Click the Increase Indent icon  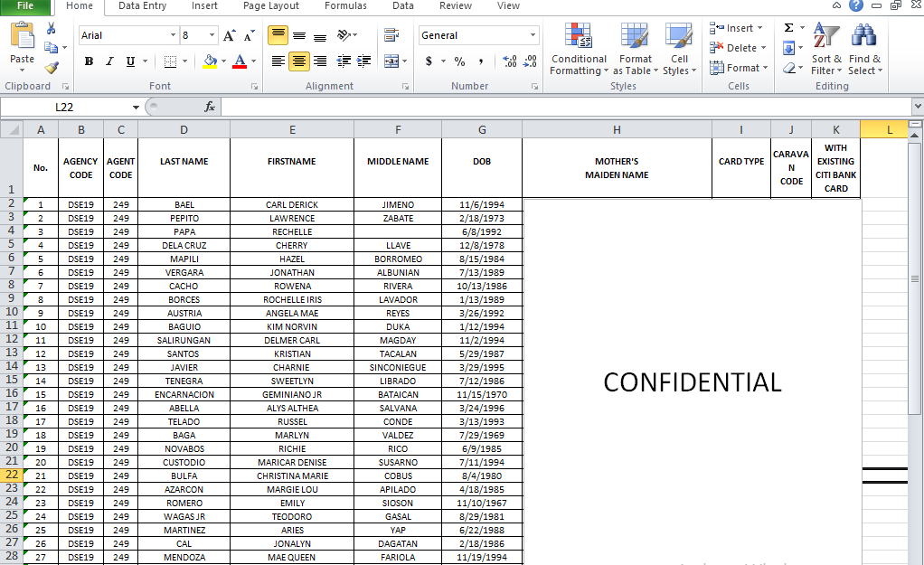[364, 61]
